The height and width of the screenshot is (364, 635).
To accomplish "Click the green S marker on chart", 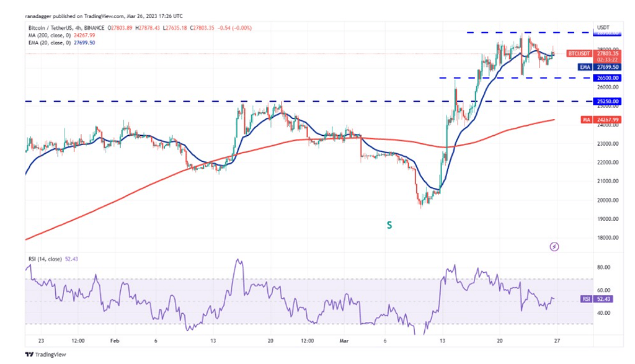I will (x=389, y=226).
